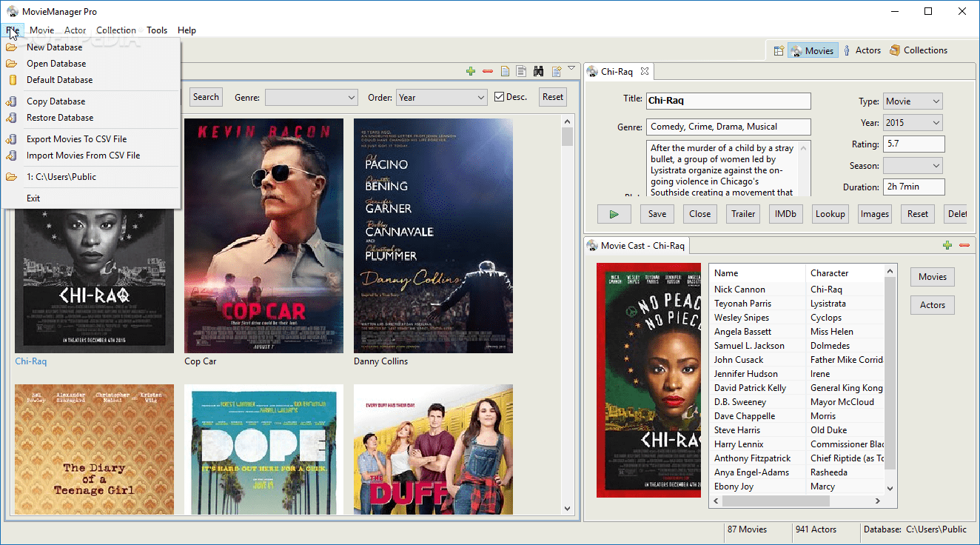
Task: Switch to the Actors perspective
Action: pos(862,50)
